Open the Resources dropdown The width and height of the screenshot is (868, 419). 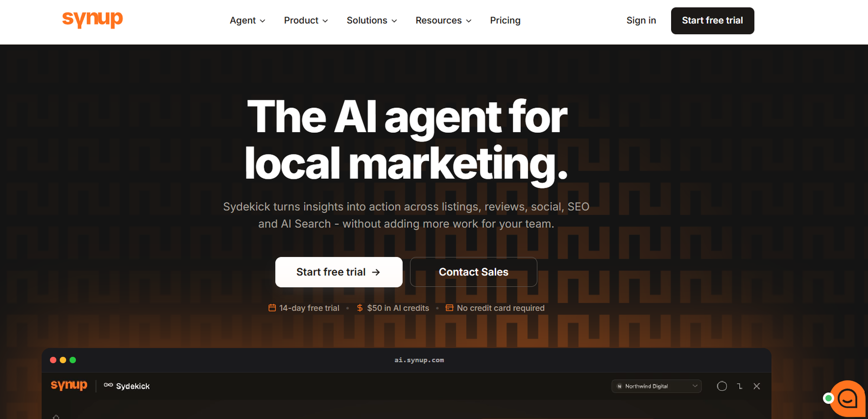click(444, 21)
